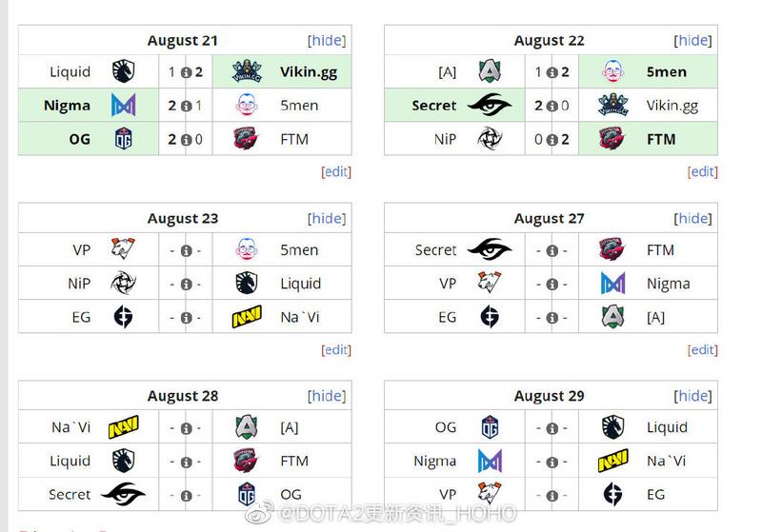Hide the August 27 match table
Image resolution: width=762 pixels, height=532 pixels.
[693, 219]
